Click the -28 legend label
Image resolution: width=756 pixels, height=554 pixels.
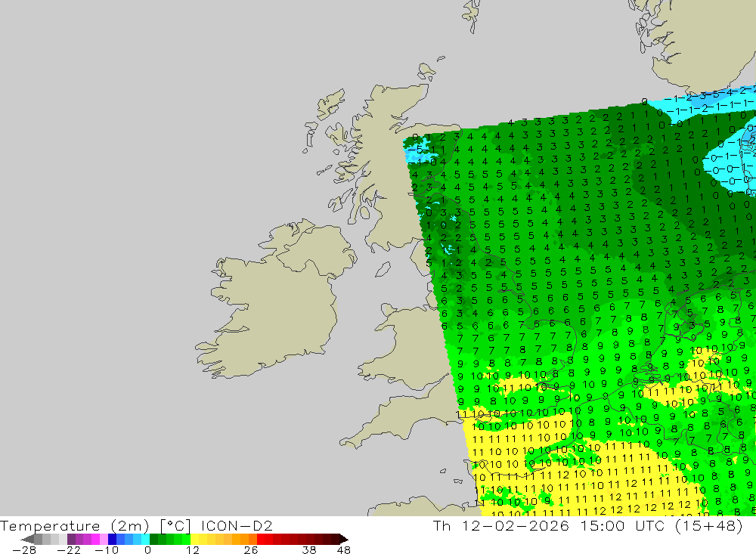click(24, 550)
